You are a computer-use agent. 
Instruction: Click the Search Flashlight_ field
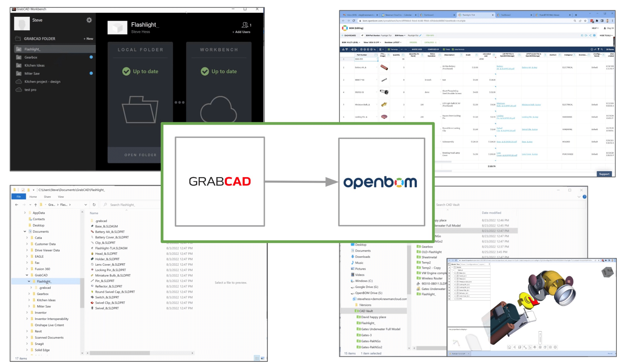tap(131, 205)
